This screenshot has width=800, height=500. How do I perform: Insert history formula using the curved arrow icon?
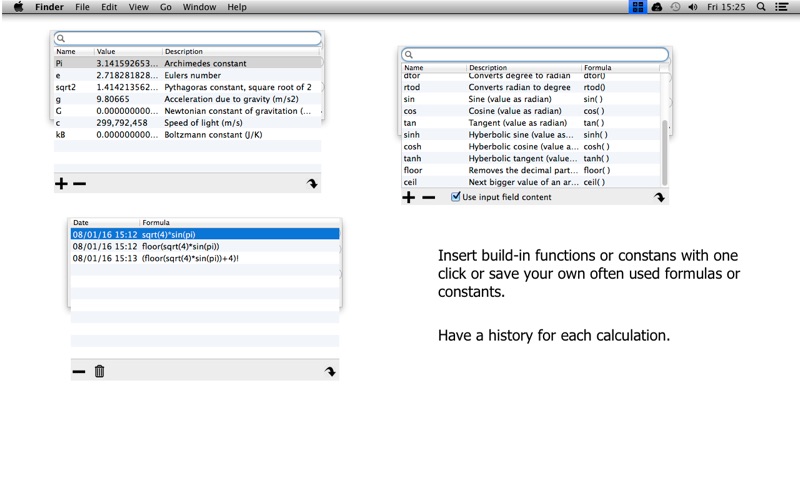click(330, 371)
